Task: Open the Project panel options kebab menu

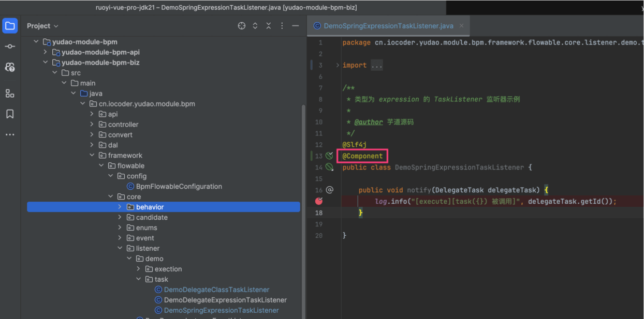Action: (282, 25)
